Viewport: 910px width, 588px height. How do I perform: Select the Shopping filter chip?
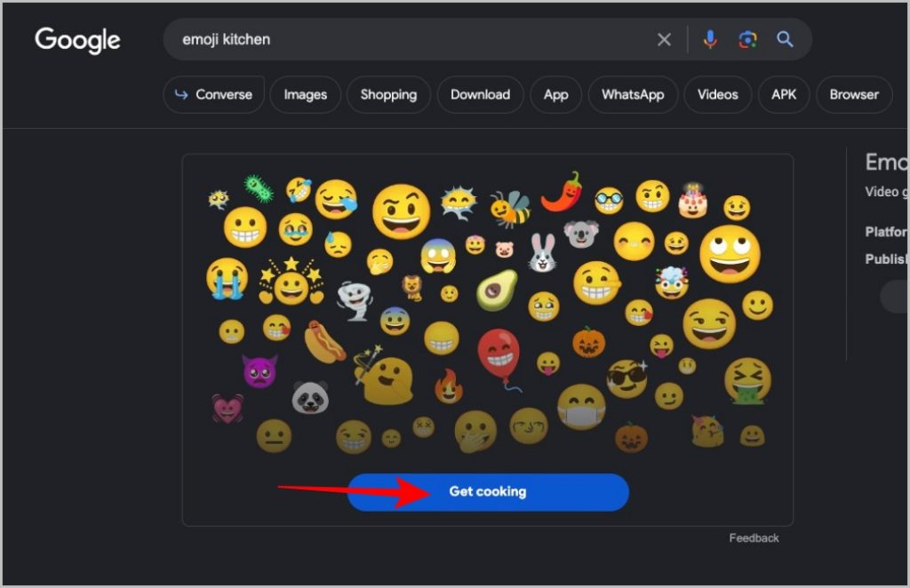(x=388, y=94)
